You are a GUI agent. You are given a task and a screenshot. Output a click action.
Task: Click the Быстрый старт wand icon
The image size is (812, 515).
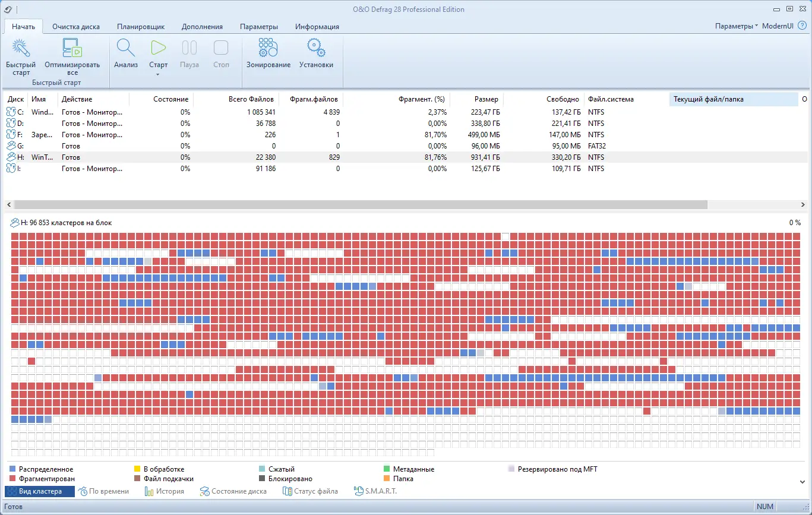[x=20, y=48]
